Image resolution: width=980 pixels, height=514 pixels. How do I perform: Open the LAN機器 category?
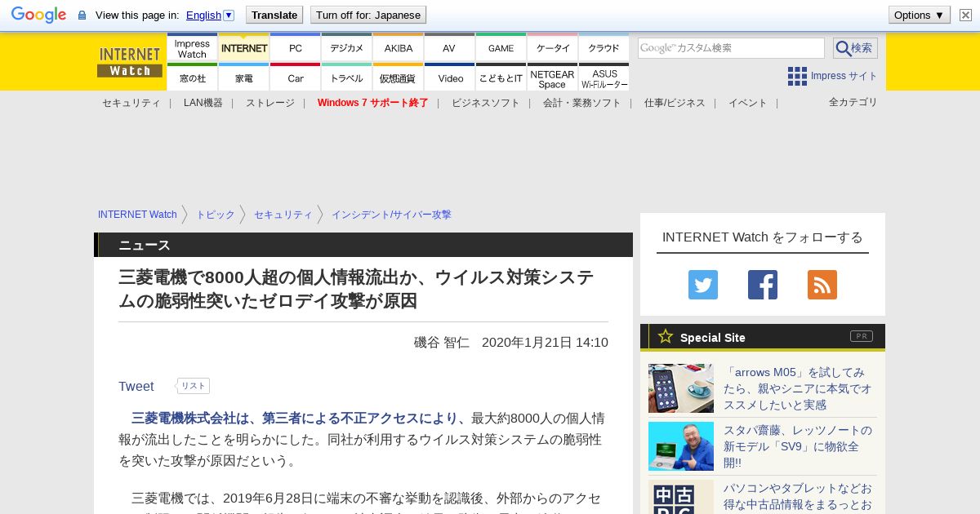203,103
